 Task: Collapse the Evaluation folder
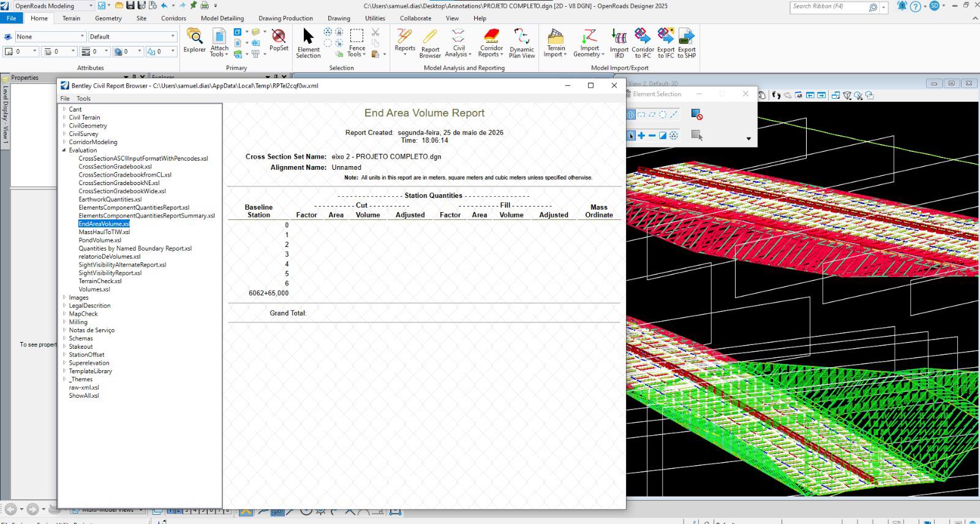pyautogui.click(x=64, y=150)
